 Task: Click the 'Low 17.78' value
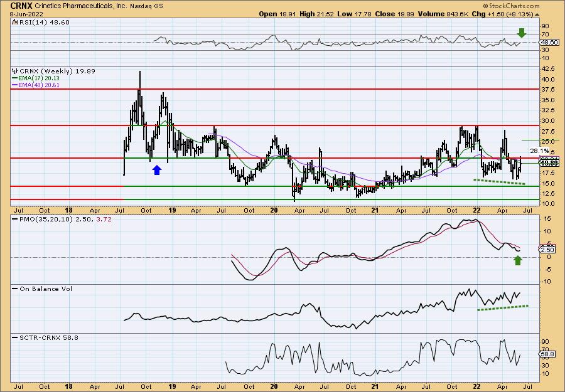pos(355,14)
